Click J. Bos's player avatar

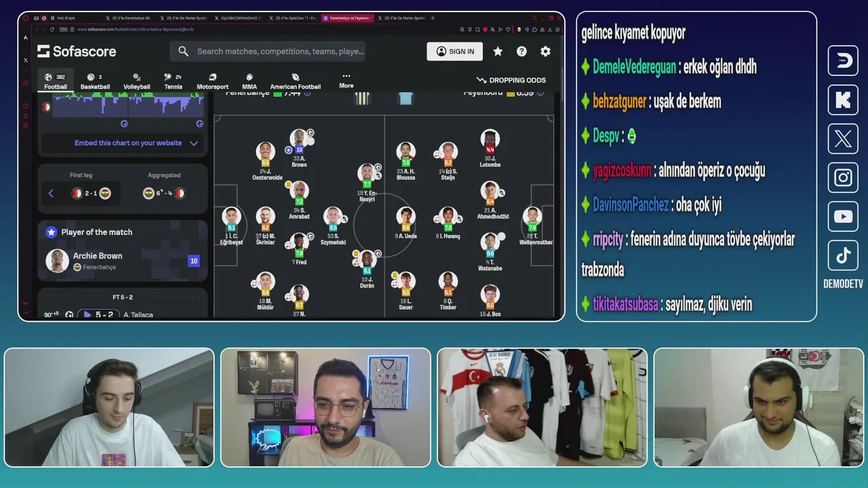click(x=490, y=294)
